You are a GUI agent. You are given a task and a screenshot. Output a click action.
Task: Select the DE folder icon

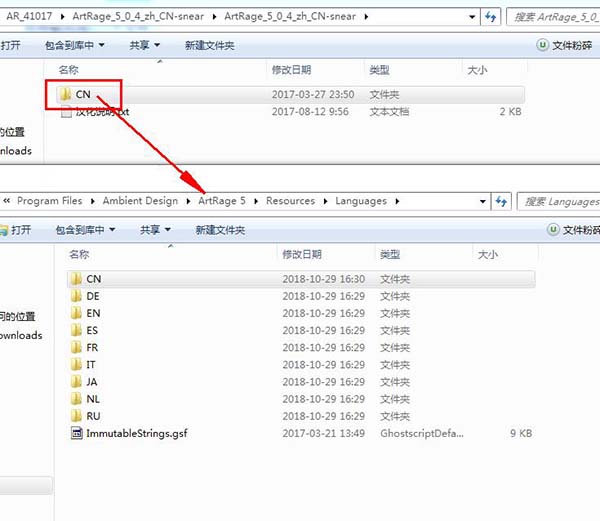click(x=75, y=296)
